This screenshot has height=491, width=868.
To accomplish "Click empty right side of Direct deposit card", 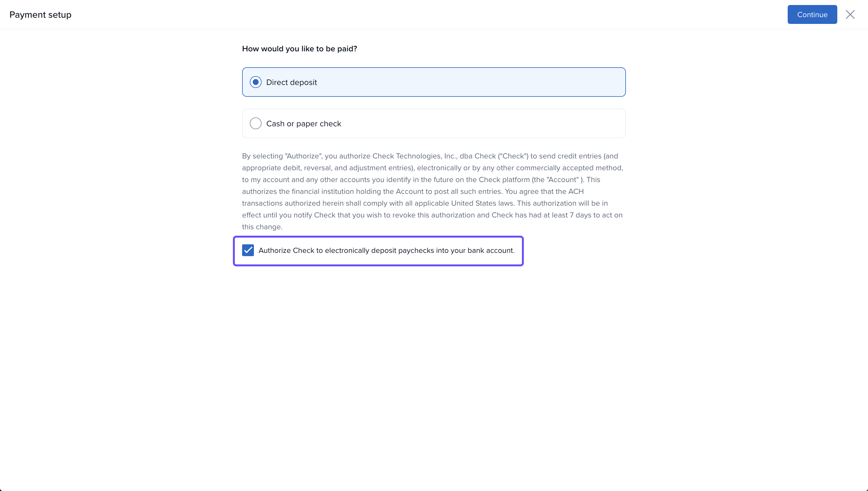I will (506, 82).
